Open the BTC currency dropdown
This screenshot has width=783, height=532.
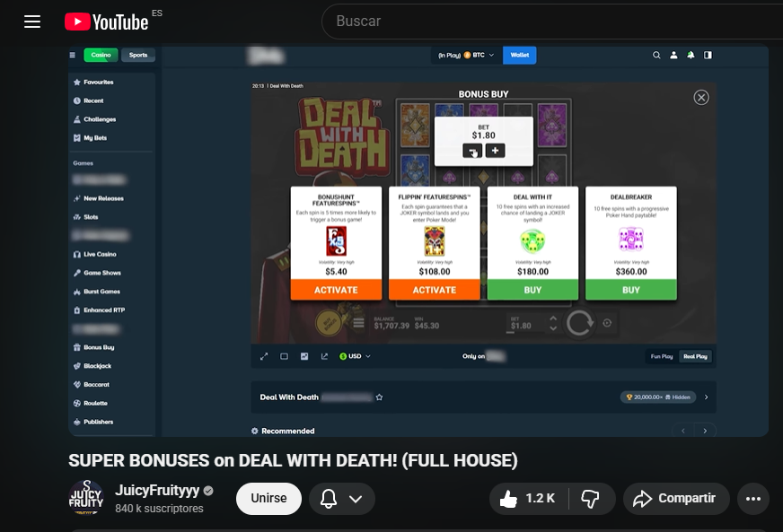pyautogui.click(x=466, y=55)
